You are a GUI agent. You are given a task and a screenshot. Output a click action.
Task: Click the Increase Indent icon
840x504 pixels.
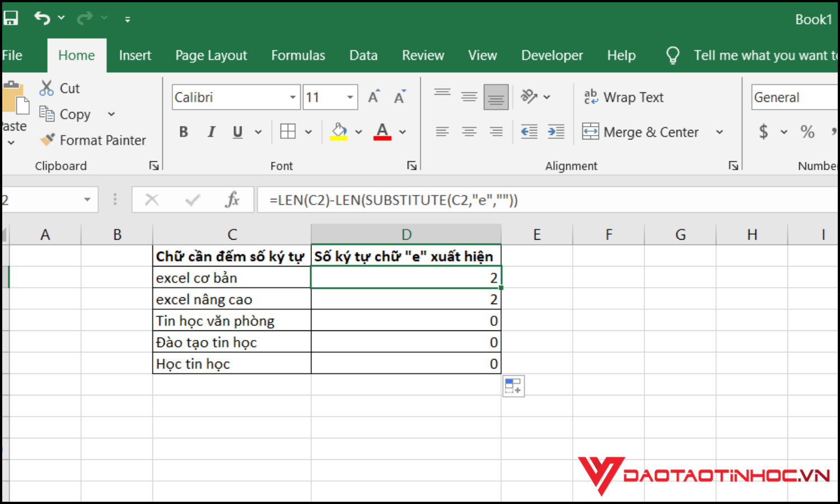(x=556, y=132)
